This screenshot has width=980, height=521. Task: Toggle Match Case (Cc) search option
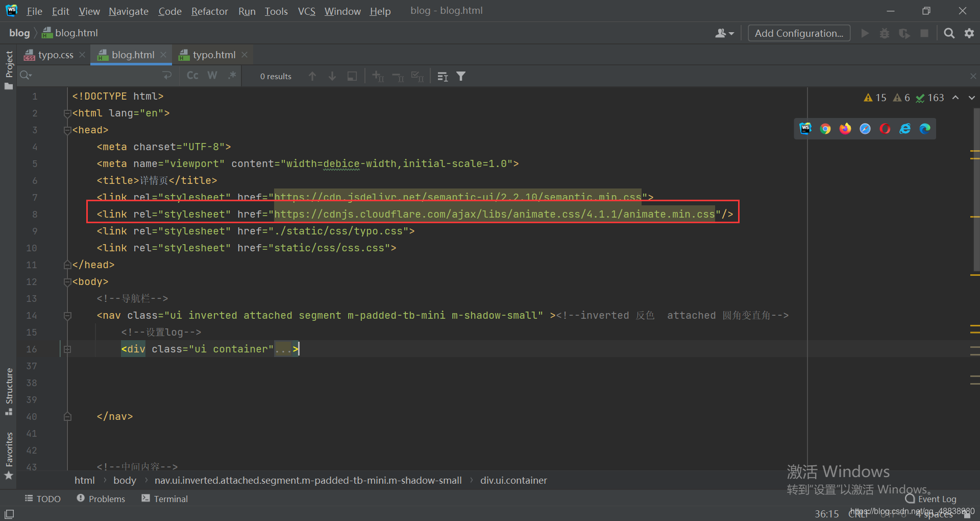click(192, 76)
